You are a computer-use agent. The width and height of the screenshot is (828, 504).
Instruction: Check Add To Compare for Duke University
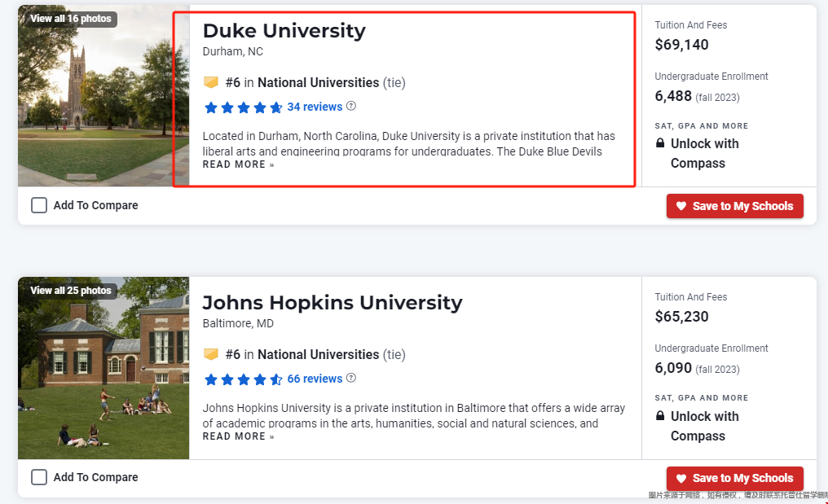click(39, 205)
